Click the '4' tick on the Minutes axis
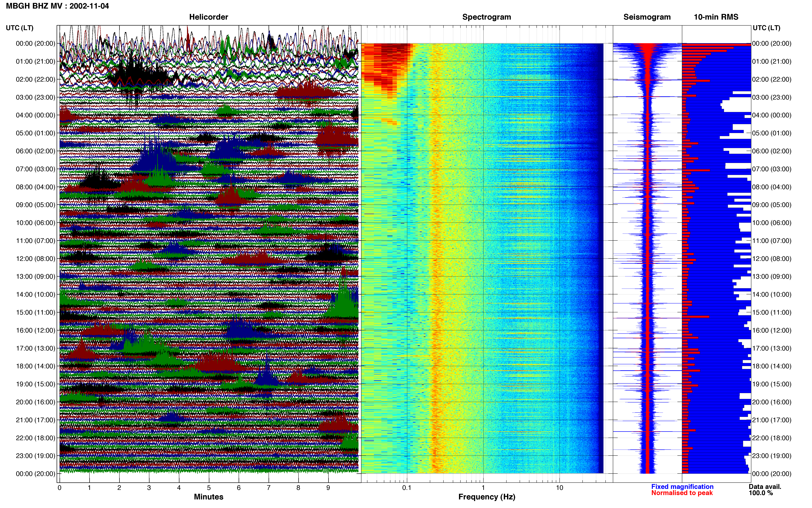812x508 pixels. [179, 488]
